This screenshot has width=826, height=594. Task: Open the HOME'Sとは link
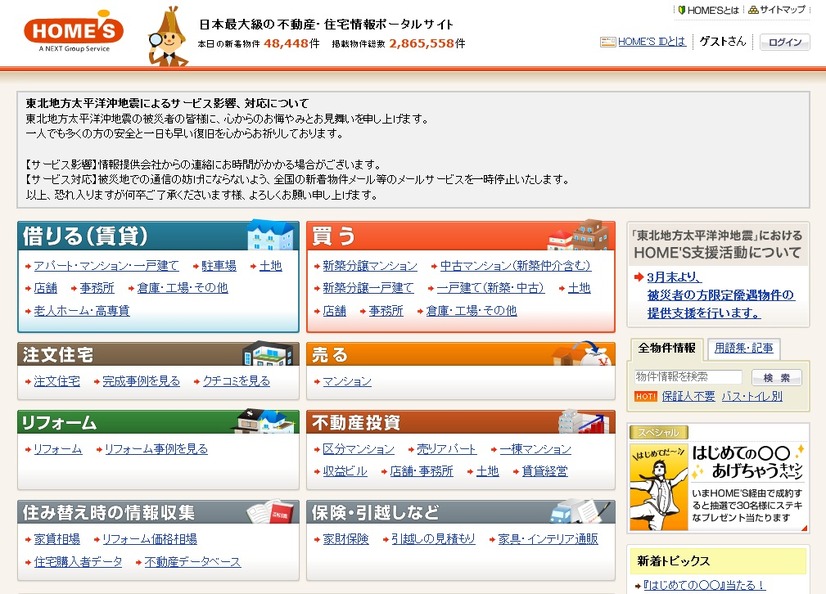713,10
